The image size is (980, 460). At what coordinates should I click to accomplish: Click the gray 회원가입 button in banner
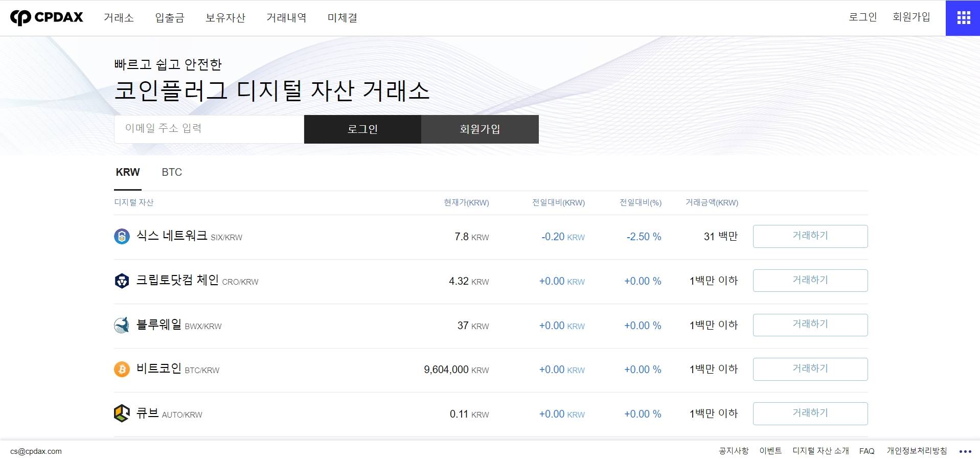coord(480,129)
